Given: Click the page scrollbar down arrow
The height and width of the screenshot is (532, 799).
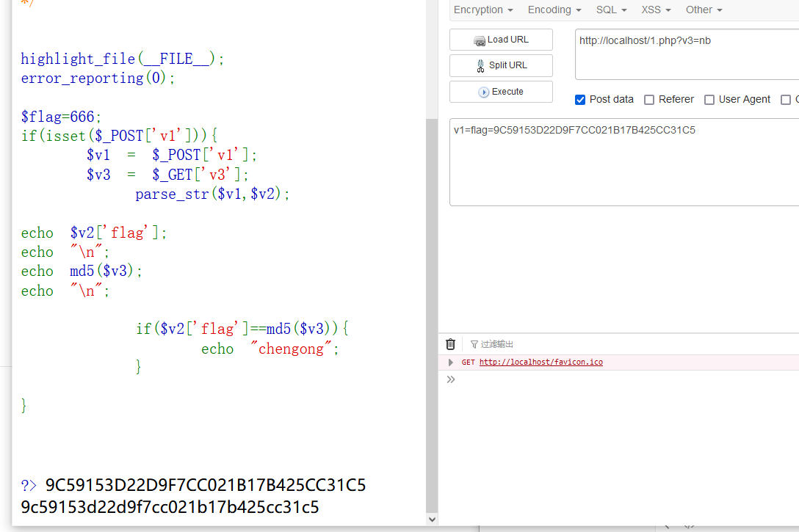Looking at the screenshot, I should 432,520.
